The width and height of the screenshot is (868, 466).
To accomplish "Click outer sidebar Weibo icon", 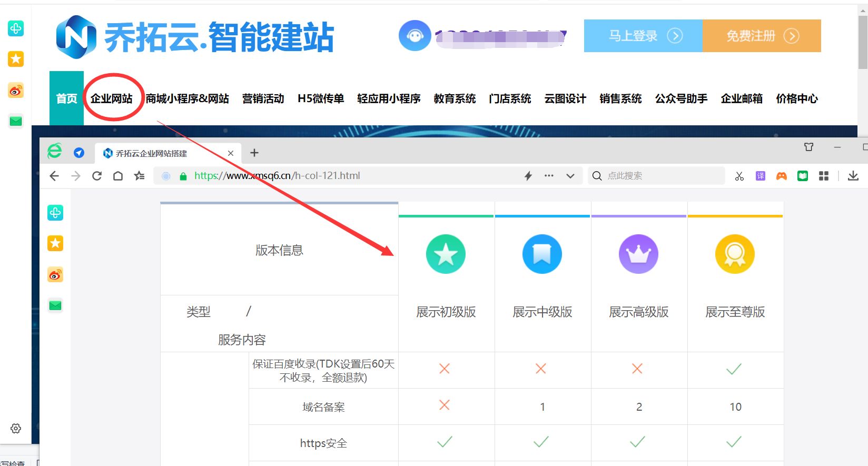I will tap(16, 91).
